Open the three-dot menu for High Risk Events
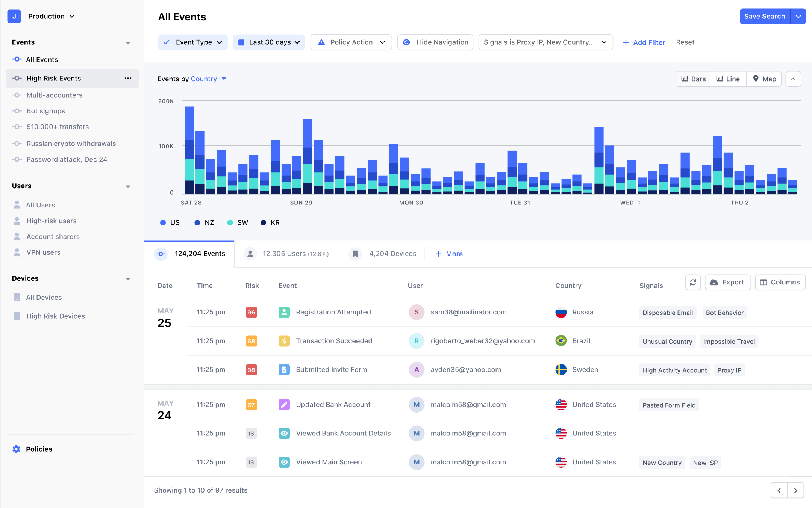 click(x=128, y=78)
